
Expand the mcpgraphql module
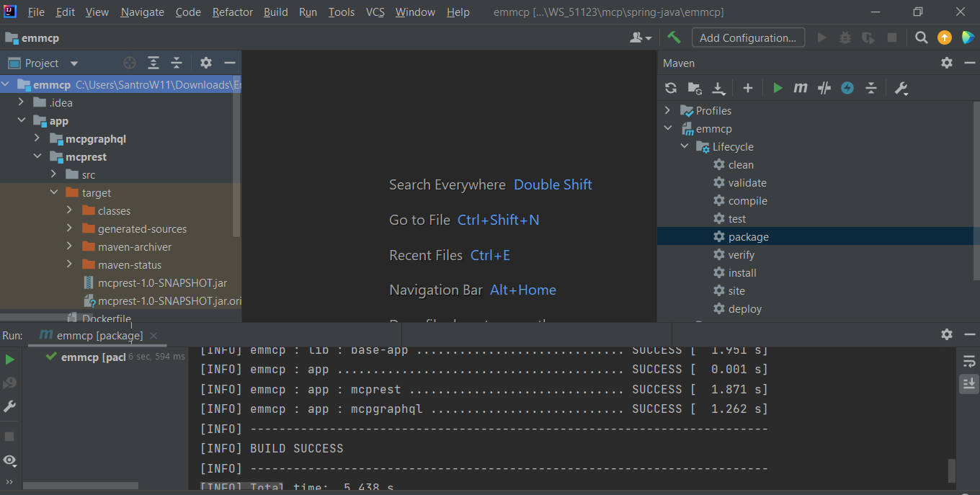37,138
